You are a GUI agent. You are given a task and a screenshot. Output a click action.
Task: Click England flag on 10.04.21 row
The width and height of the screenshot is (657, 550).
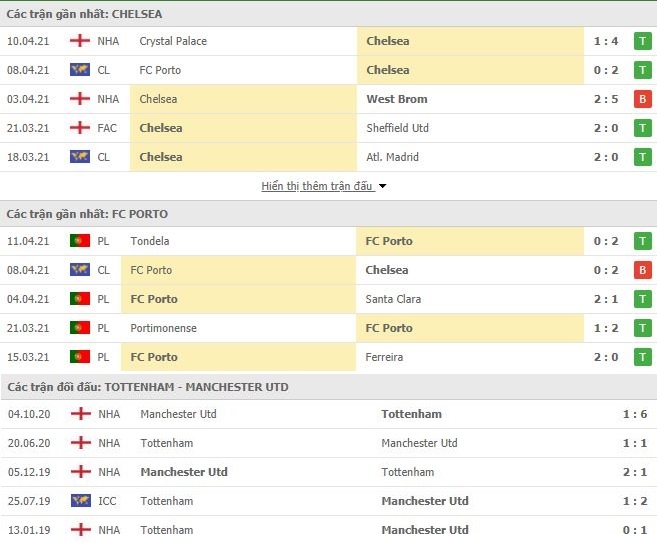tap(80, 41)
